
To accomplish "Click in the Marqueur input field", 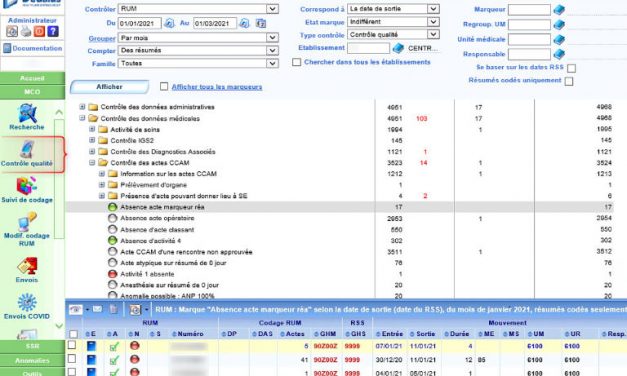I will pos(529,10).
